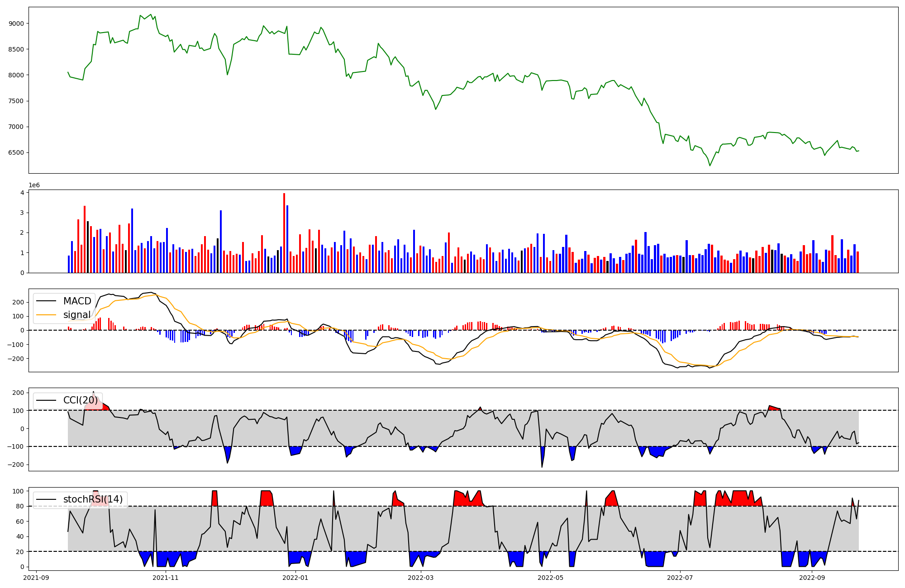Click the 6500 price axis label
905x588 pixels.
(x=16, y=152)
